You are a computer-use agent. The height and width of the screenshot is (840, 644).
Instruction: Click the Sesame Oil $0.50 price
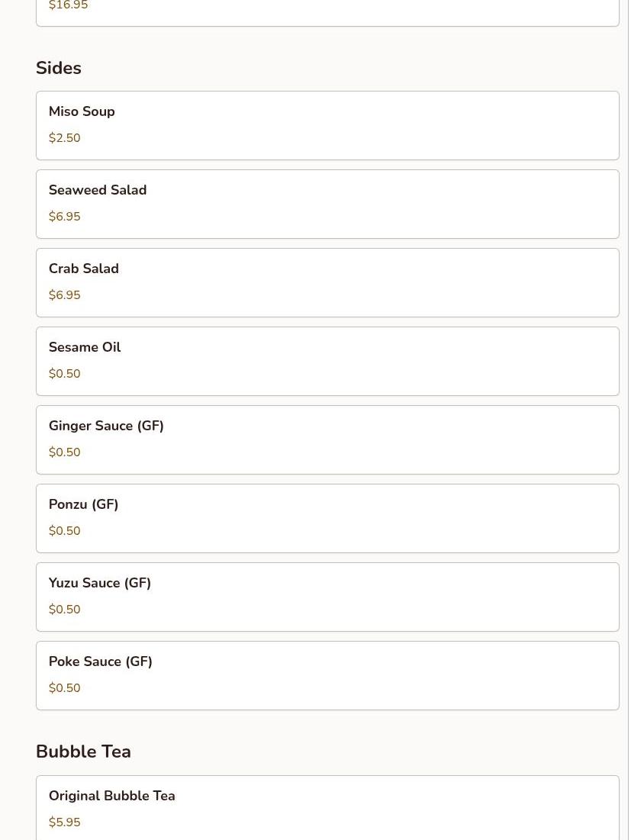click(x=64, y=374)
